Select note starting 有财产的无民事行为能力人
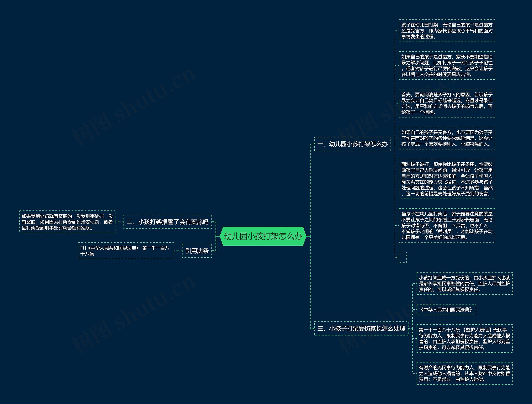Screen dimensions: 532x404 [x=464, y=373]
